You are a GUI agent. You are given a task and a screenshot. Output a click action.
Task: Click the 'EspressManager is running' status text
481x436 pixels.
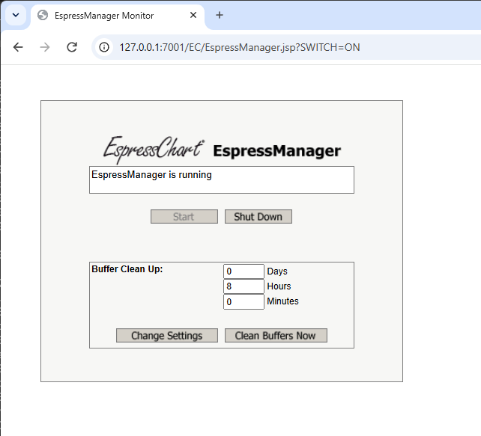tap(152, 175)
